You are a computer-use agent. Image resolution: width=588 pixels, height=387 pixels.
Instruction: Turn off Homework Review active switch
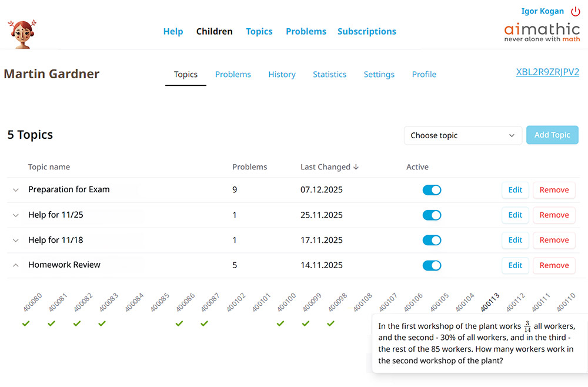tap(432, 265)
